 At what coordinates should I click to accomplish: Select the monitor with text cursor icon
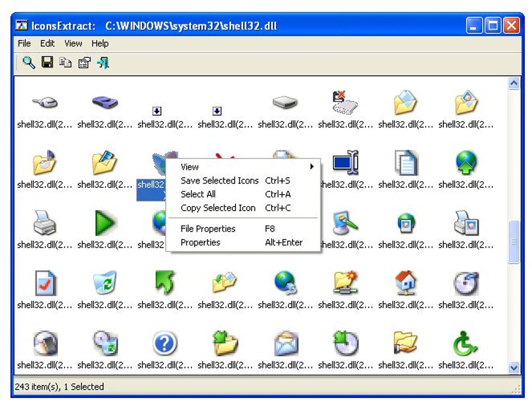[345, 162]
